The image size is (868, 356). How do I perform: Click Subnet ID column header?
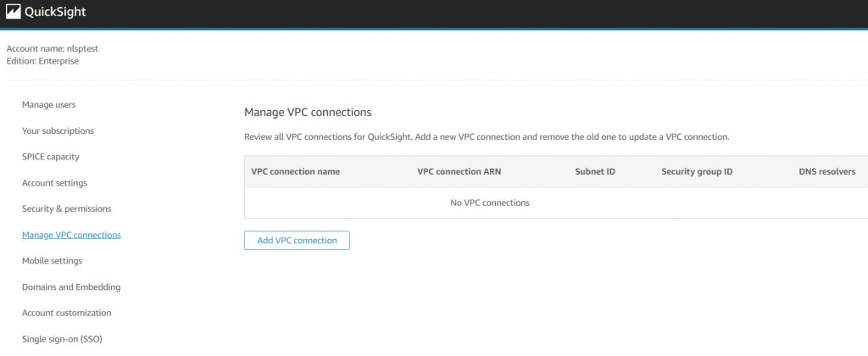pos(594,171)
